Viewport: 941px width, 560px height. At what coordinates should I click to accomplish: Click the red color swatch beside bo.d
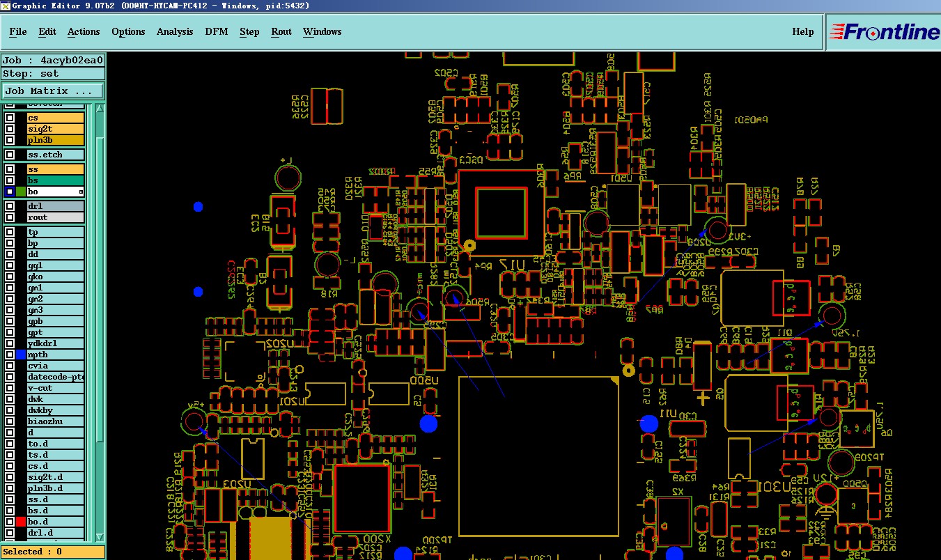click(x=21, y=522)
